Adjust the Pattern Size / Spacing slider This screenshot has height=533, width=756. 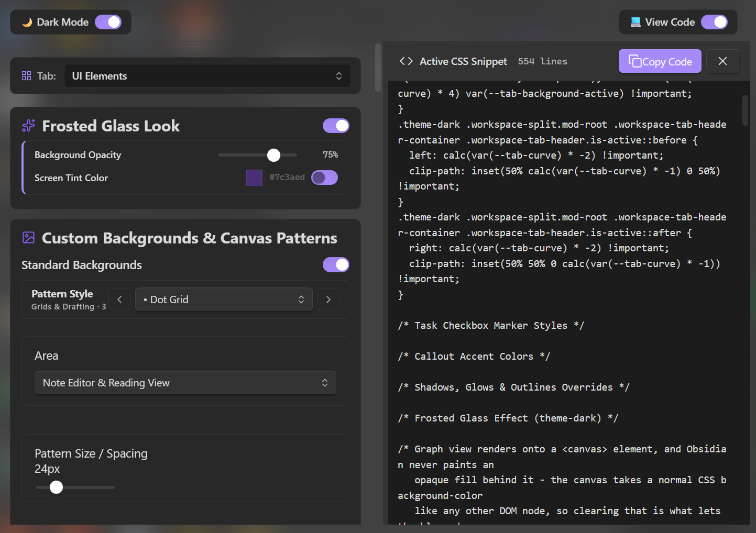point(75,487)
